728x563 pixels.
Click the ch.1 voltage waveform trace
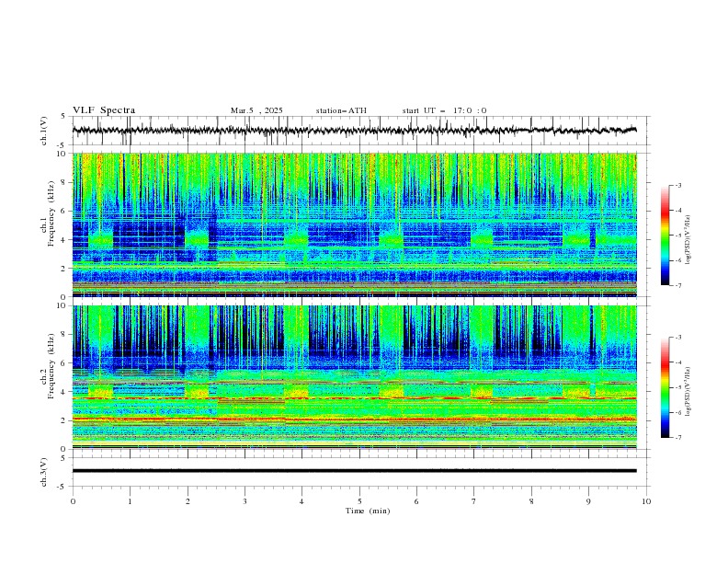click(x=354, y=131)
